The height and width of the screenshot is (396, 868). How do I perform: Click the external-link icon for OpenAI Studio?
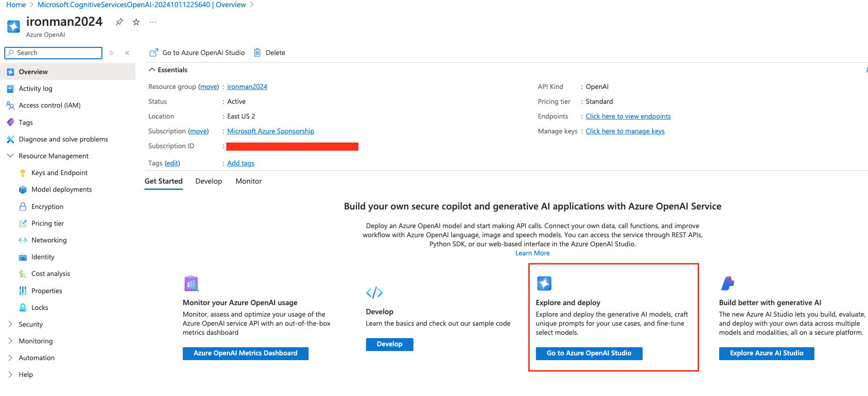point(154,53)
